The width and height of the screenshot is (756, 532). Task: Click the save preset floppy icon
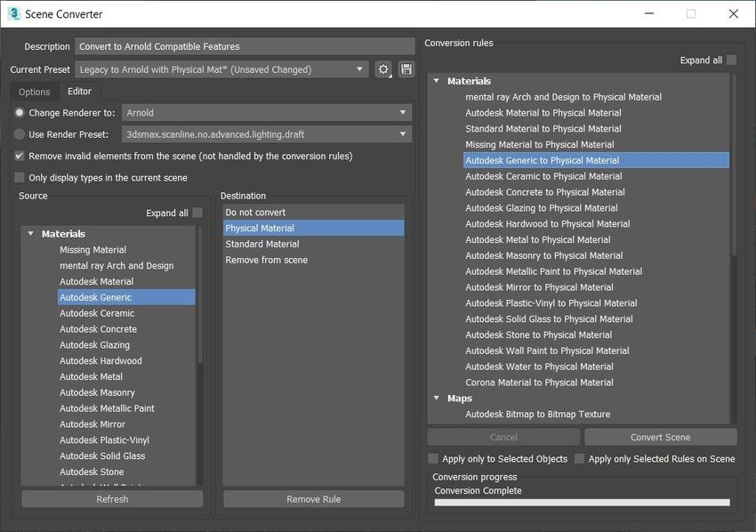coord(406,69)
